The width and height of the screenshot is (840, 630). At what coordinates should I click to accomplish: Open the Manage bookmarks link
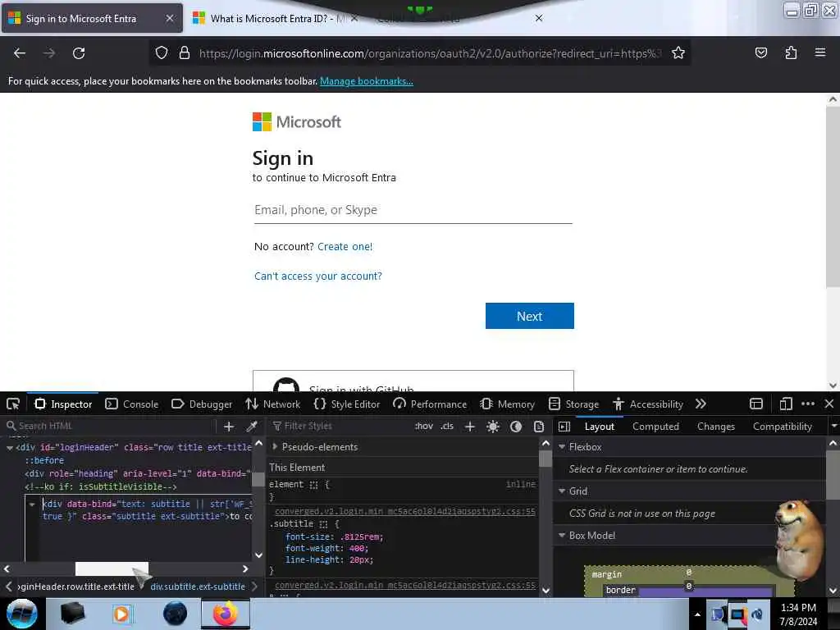367,81
